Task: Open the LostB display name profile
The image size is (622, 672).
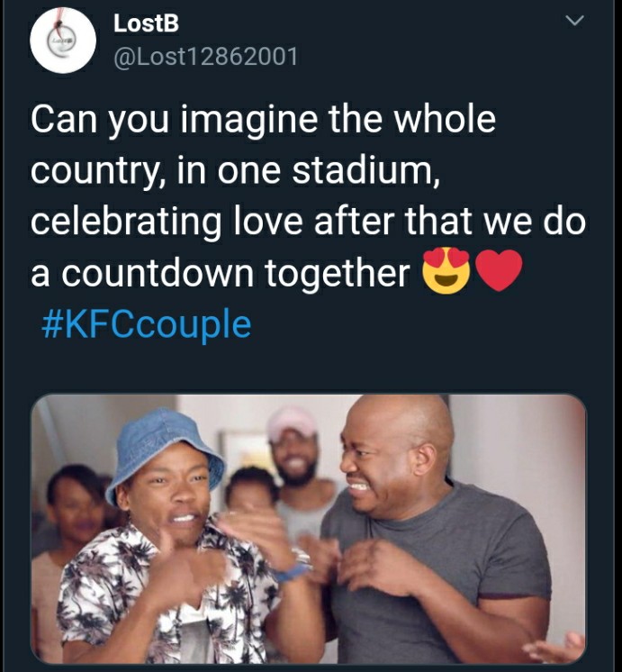Action: tap(146, 23)
